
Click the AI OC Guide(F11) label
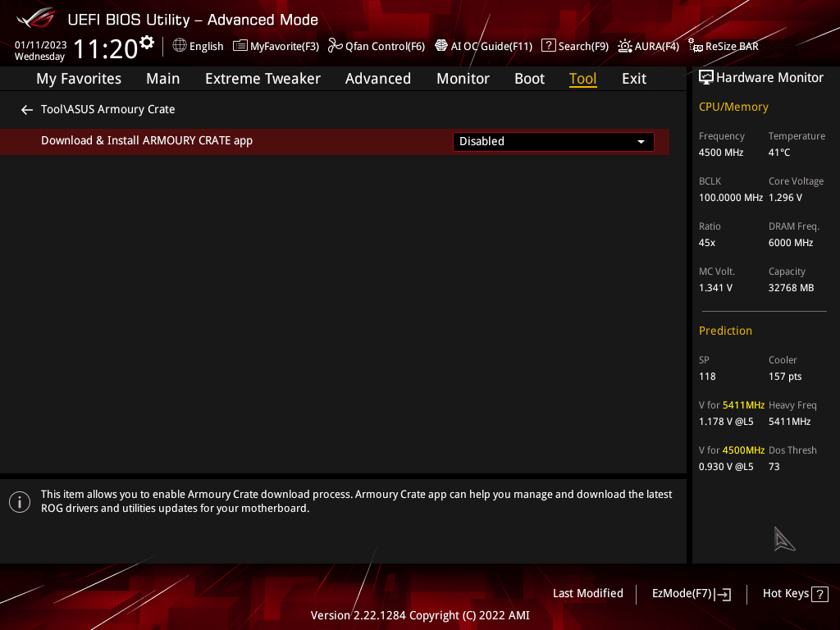pyautogui.click(x=491, y=47)
